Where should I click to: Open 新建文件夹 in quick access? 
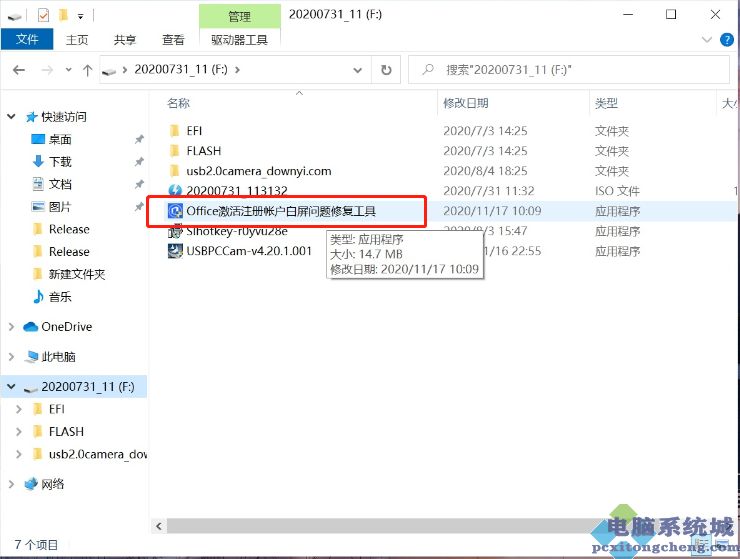click(x=77, y=274)
